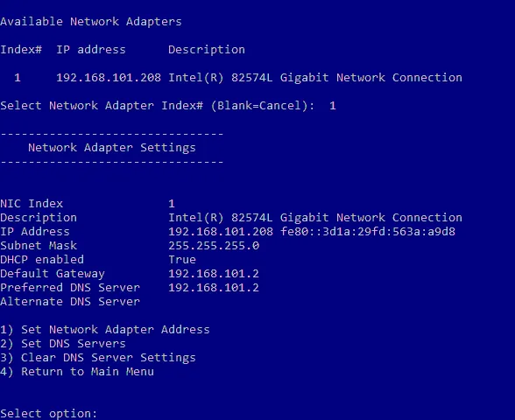Click the 'IP address' column header

pos(91,50)
